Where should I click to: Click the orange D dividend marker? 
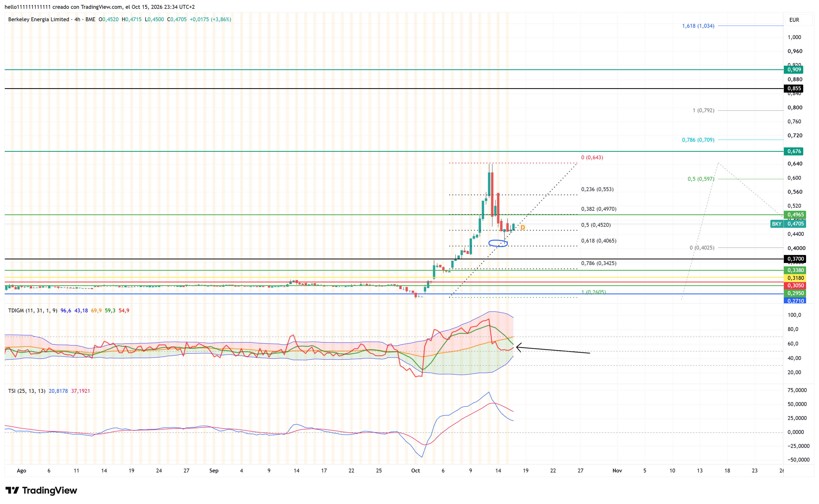[x=522, y=227]
